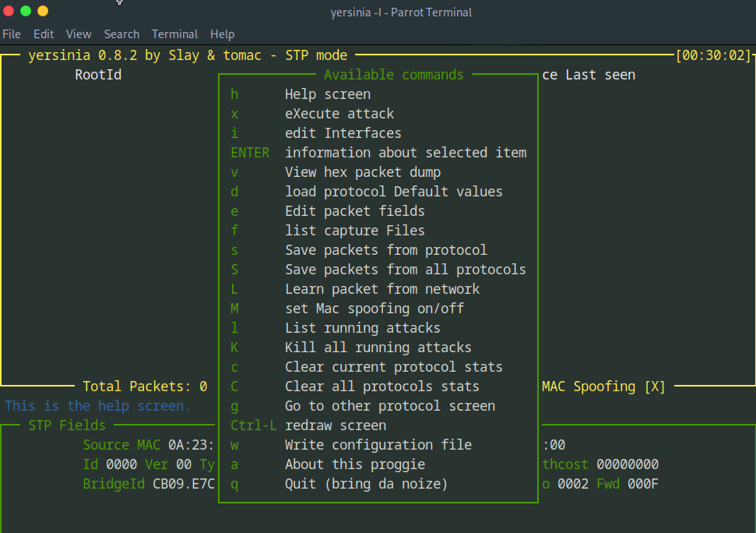Open the Search menu
The image size is (756, 533).
pyautogui.click(x=121, y=34)
